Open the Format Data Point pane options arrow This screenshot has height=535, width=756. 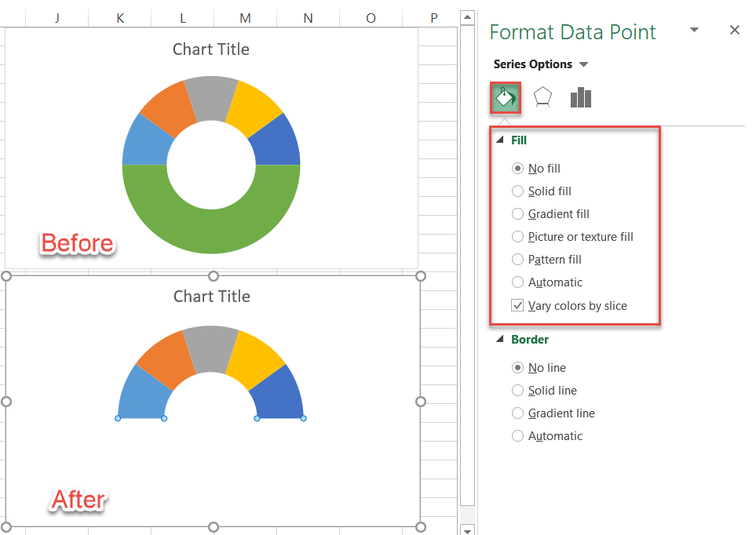693,29
